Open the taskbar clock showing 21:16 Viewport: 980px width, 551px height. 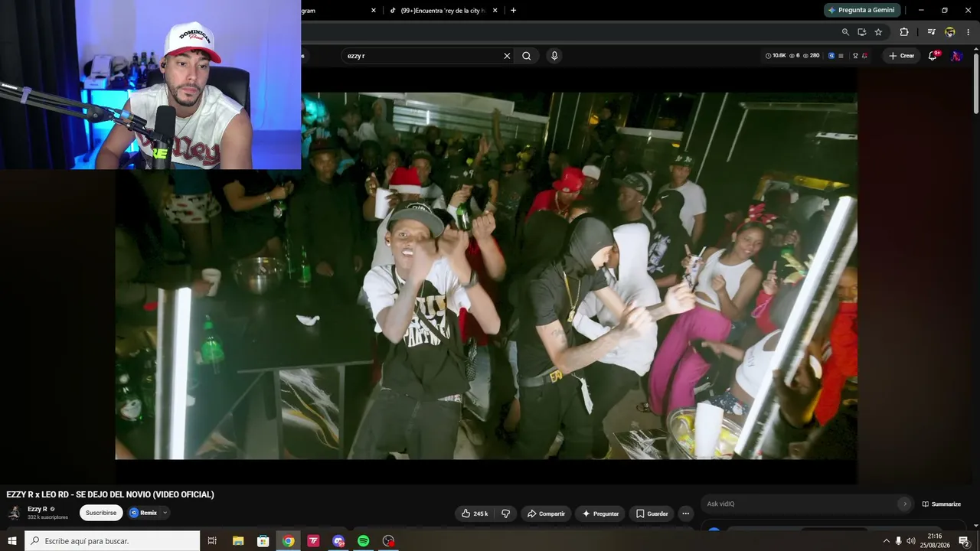[x=934, y=541]
